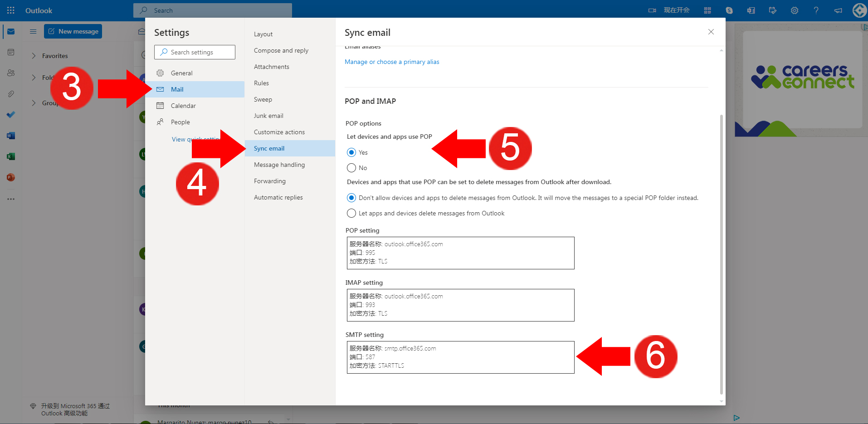Viewport: 868px width, 424px height.
Task: Click upgrade to Microsoft 365 link
Action: 75,409
